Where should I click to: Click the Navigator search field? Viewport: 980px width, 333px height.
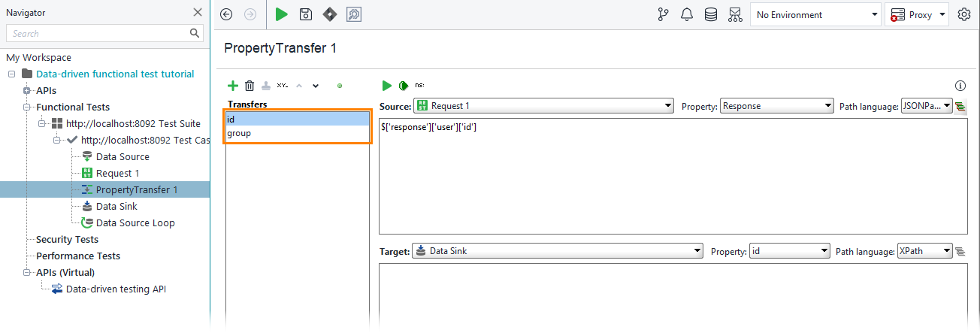coord(98,33)
